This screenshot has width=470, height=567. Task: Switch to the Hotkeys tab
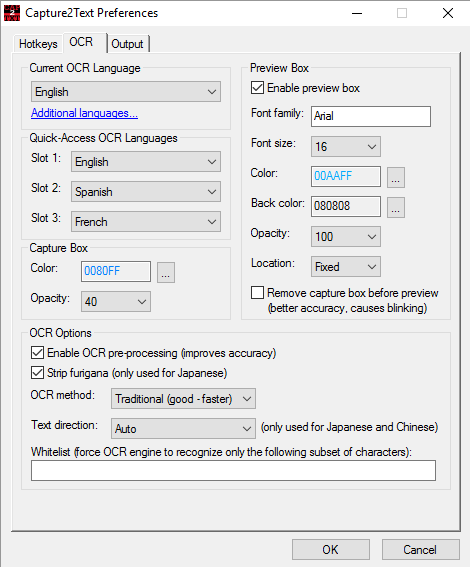pyautogui.click(x=38, y=44)
